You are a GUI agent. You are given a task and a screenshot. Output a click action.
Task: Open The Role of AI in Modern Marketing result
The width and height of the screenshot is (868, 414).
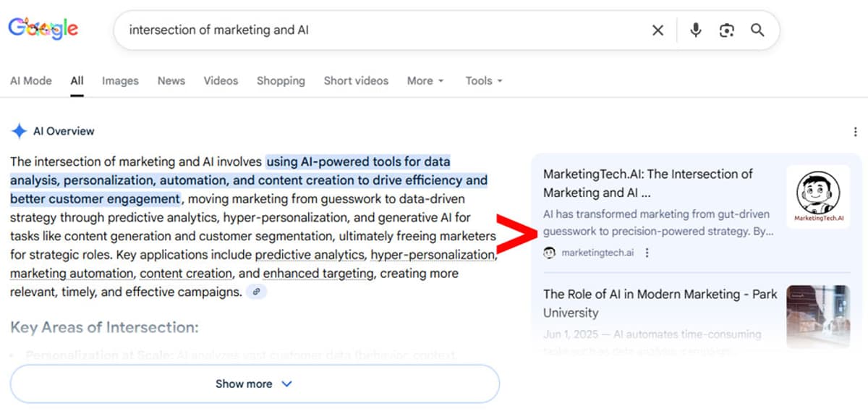(x=660, y=303)
